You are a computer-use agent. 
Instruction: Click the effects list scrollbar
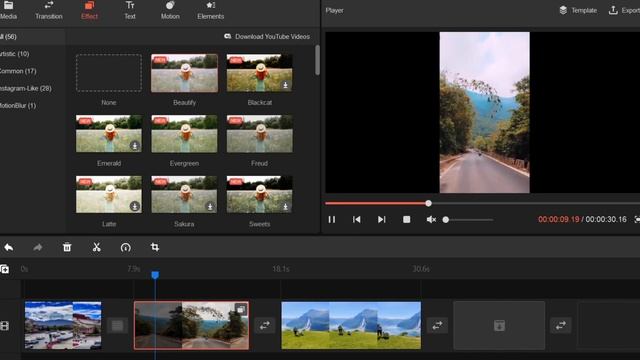tap(317, 60)
